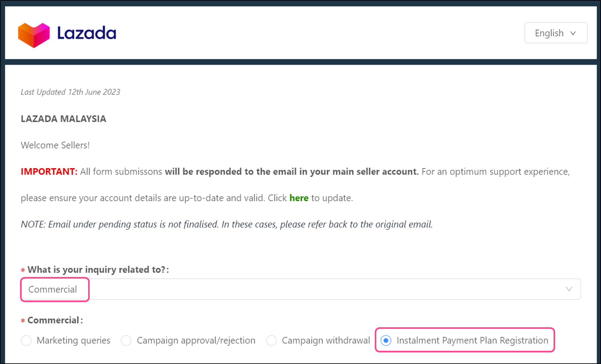Viewport: 601px width, 364px height.
Task: Select the Marketing queries radio button
Action: 26,340
